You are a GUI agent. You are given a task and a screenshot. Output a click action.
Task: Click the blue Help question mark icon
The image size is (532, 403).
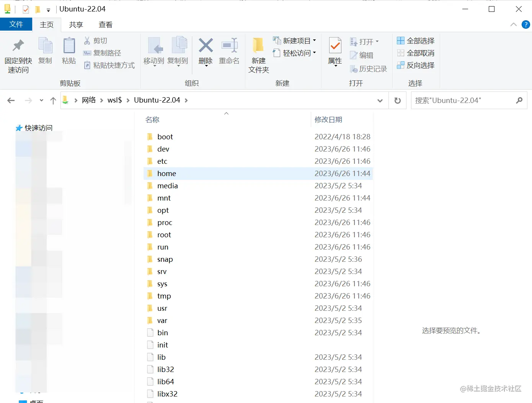click(x=526, y=25)
